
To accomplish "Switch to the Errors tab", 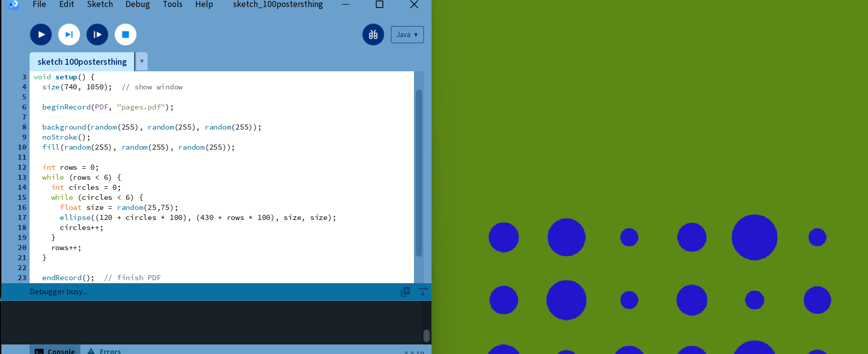I will [104, 350].
